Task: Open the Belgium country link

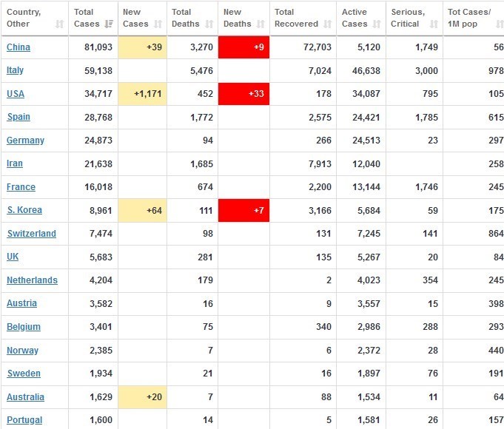Action: tap(24, 327)
